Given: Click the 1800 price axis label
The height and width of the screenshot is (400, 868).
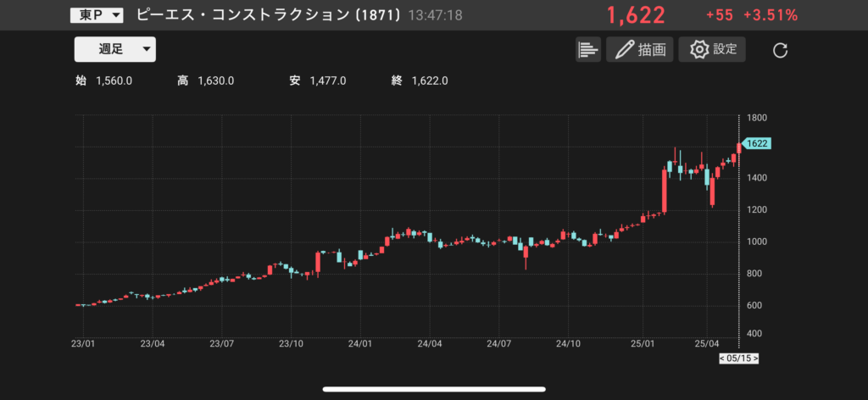Looking at the screenshot, I should tap(755, 119).
